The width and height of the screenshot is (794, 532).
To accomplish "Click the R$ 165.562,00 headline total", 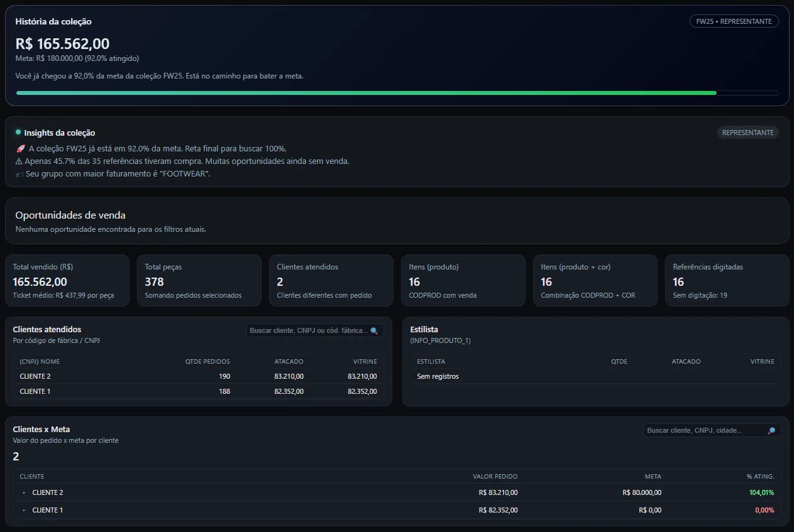I will point(62,43).
